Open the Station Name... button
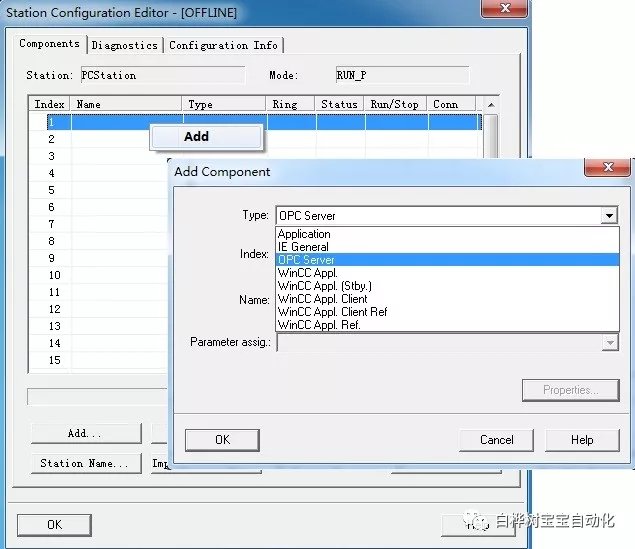Screen dimensions: 635x549 (85, 463)
